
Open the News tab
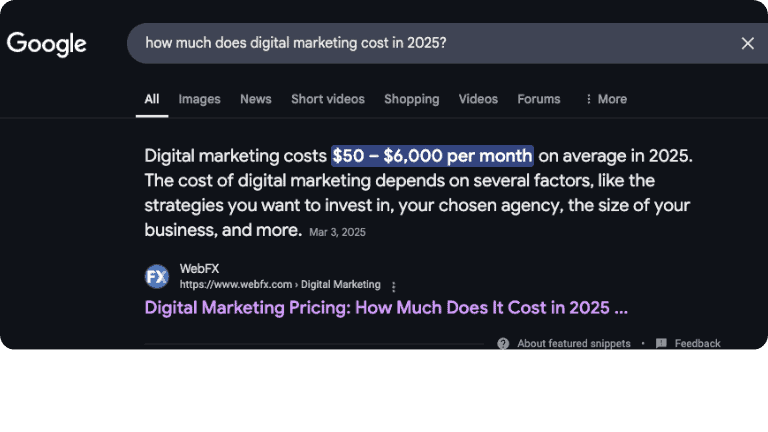tap(255, 99)
